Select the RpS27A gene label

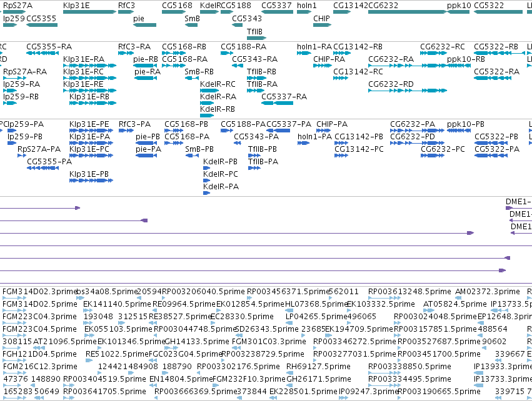pos(18,6)
